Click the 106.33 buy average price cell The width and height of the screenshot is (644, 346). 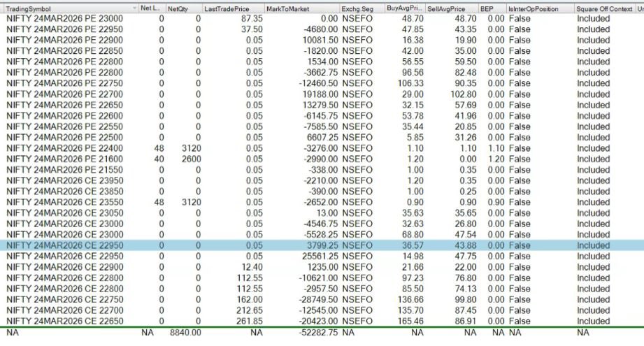click(x=410, y=83)
